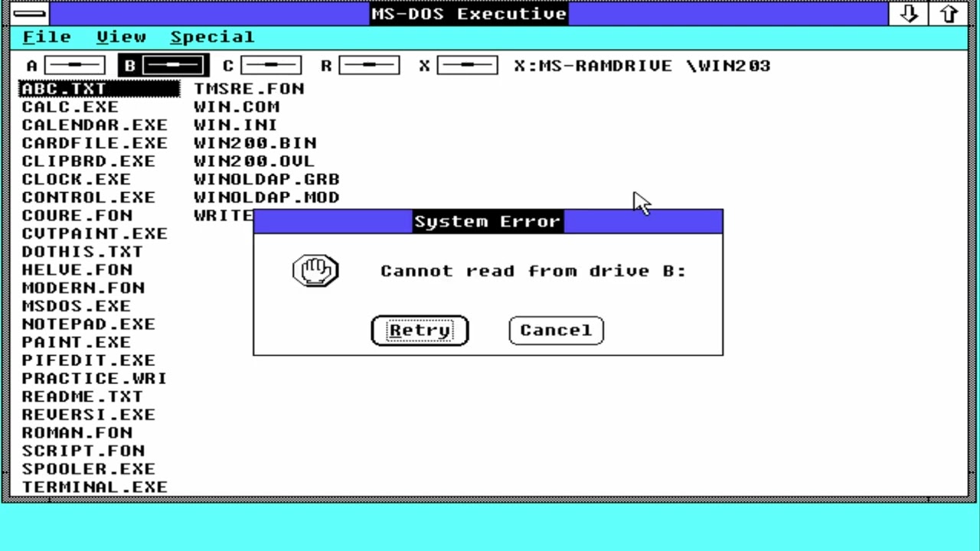Select CLOCK.EXE file
Image resolution: width=980 pixels, height=551 pixels.
click(x=76, y=179)
